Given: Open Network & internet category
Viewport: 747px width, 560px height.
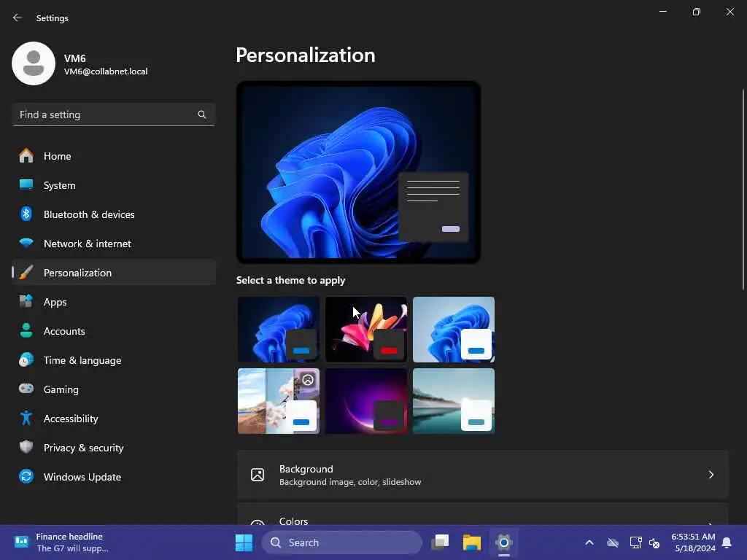Looking at the screenshot, I should pos(114,244).
